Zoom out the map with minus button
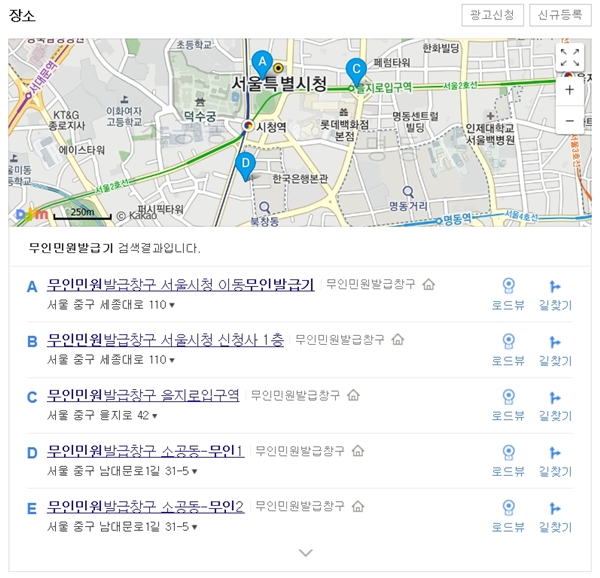 point(569,120)
